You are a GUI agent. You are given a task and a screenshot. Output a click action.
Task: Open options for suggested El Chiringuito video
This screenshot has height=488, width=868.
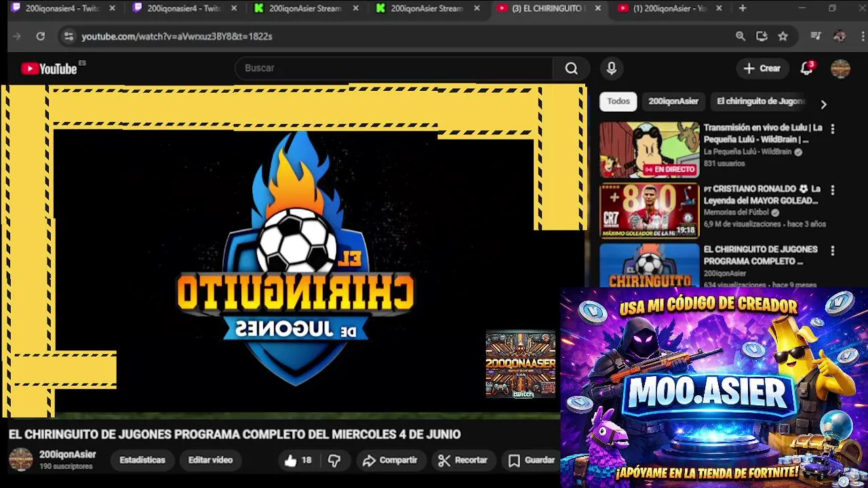coord(833,251)
